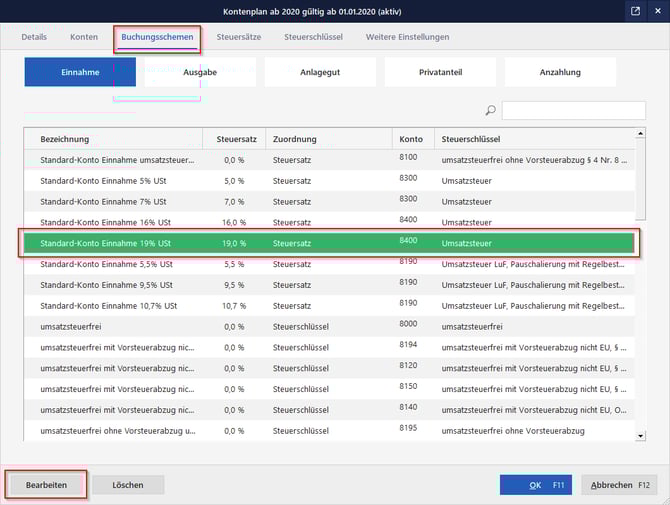Viewport: 670px width, 505px height.
Task: Switch to the Details tab
Action: click(34, 37)
